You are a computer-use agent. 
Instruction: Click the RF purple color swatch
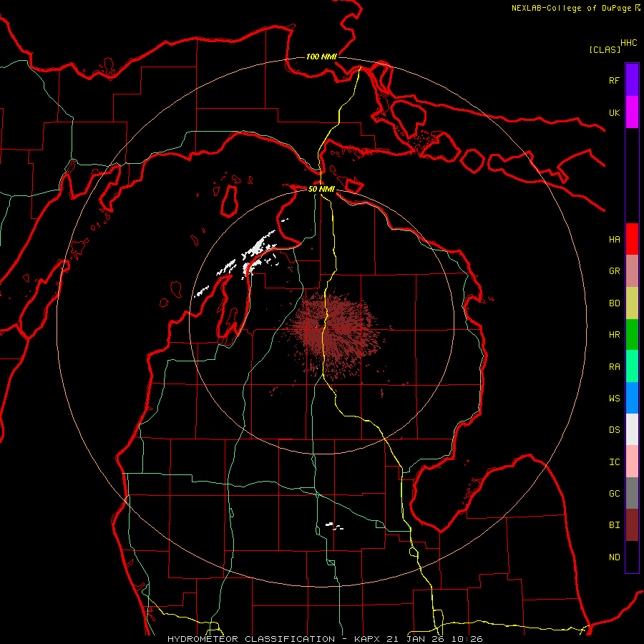(632, 80)
